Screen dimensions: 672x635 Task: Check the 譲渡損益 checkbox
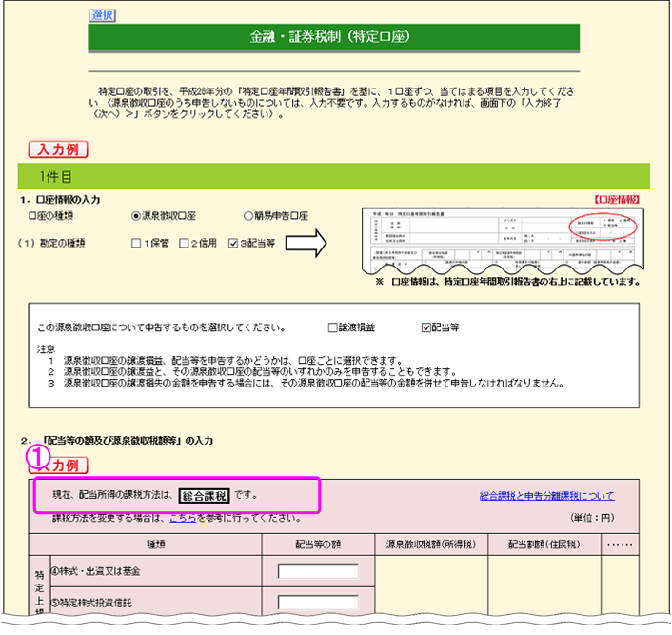pyautogui.click(x=332, y=327)
